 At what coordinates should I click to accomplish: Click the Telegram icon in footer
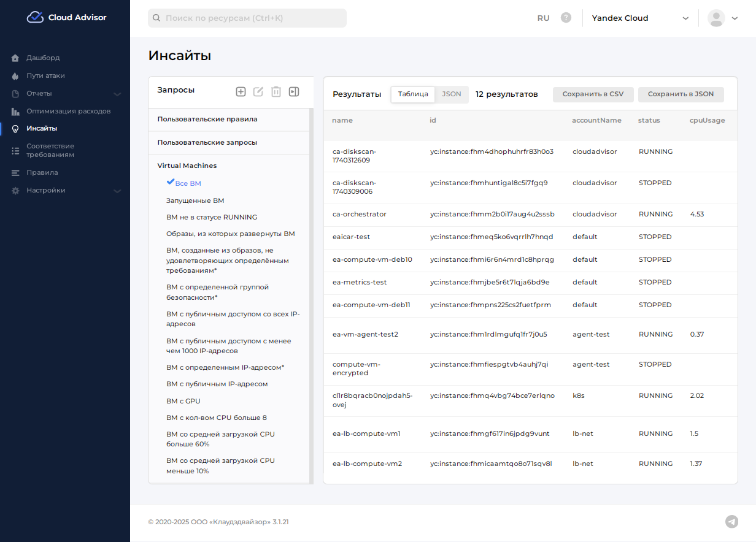coord(731,522)
